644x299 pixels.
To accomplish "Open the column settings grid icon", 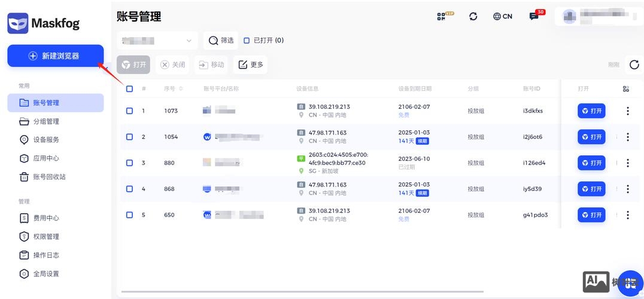I will pyautogui.click(x=626, y=89).
